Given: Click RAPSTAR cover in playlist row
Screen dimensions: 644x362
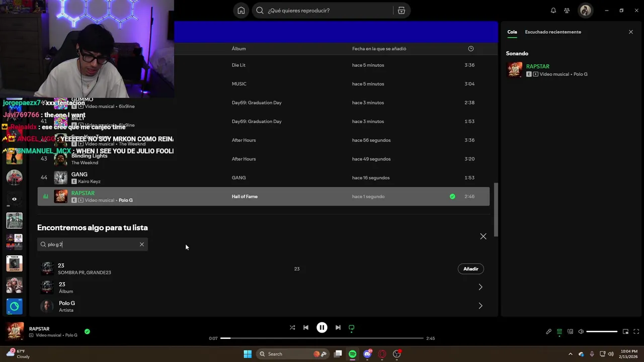Looking at the screenshot, I should click(x=60, y=197).
